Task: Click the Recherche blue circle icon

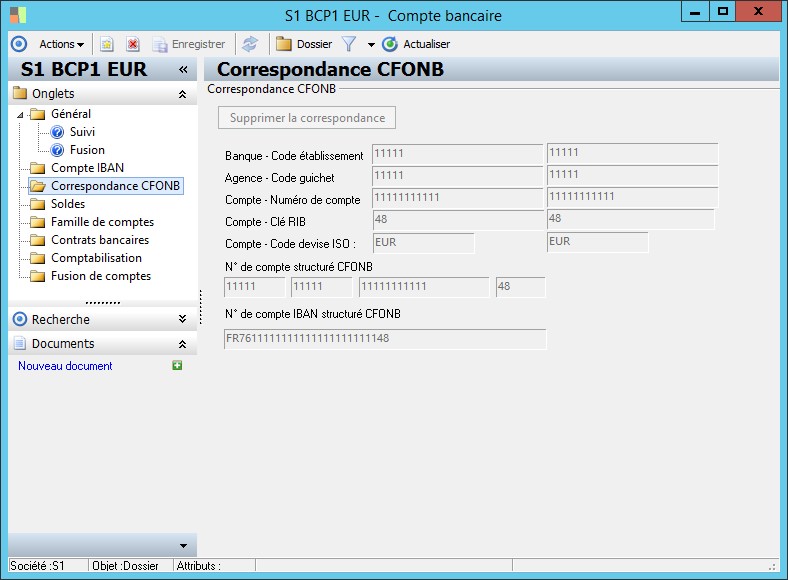Action: coord(20,319)
